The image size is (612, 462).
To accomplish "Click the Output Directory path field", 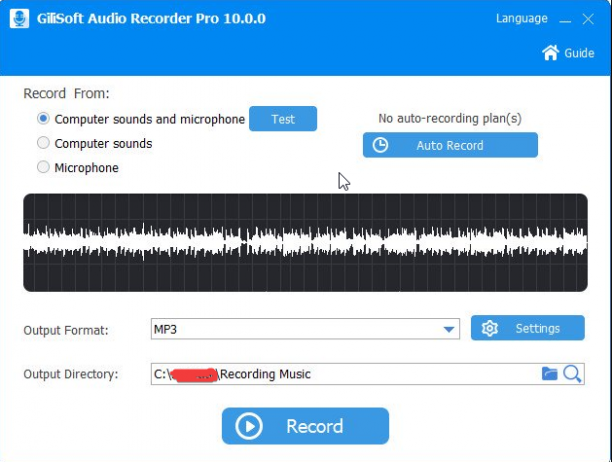I will pos(345,374).
